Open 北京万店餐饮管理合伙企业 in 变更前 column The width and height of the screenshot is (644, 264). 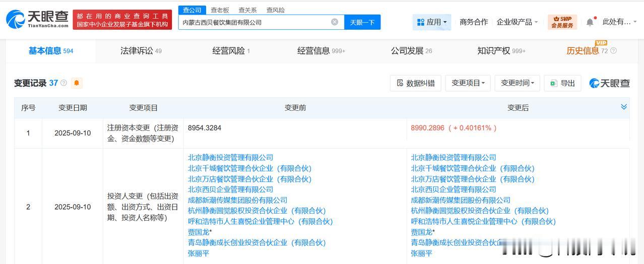249,179
